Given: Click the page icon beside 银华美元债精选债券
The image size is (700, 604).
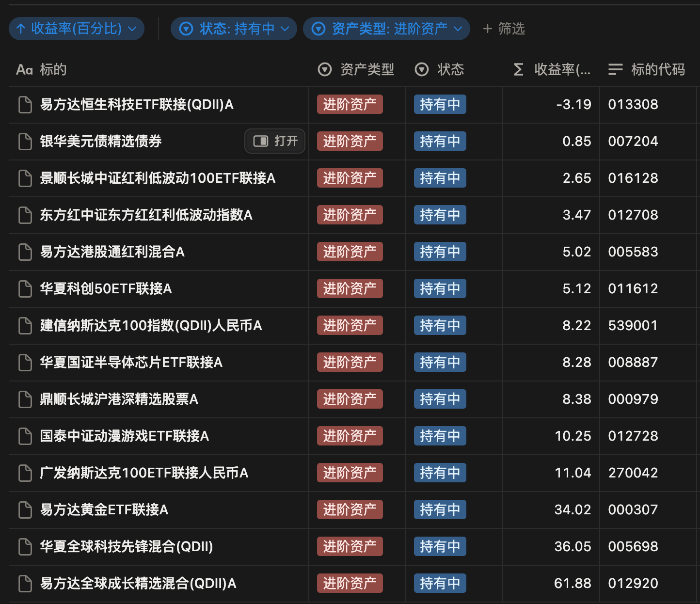Looking at the screenshot, I should (x=25, y=141).
